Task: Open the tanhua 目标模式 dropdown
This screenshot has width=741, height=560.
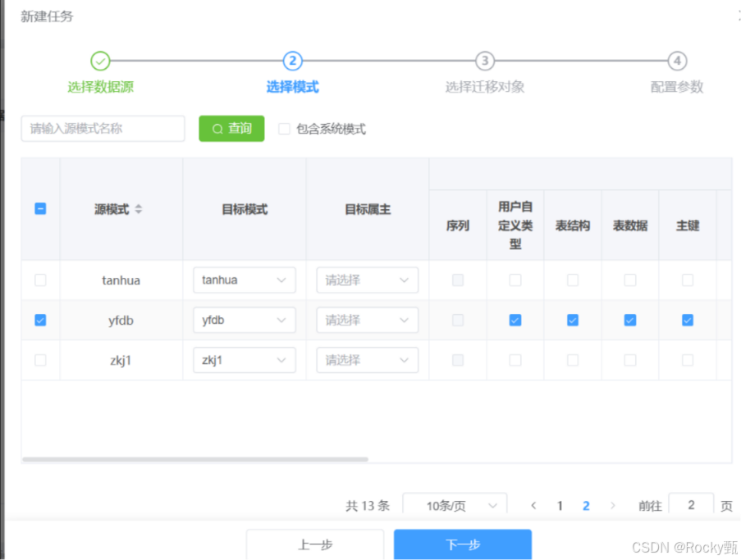Action: (x=245, y=280)
